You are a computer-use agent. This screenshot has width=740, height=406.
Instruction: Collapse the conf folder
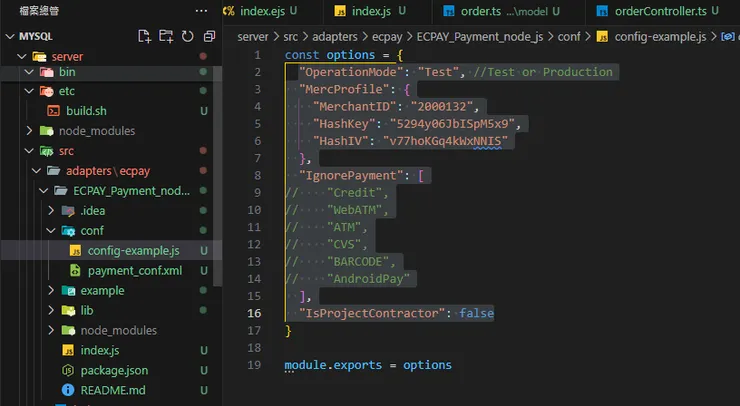91,230
